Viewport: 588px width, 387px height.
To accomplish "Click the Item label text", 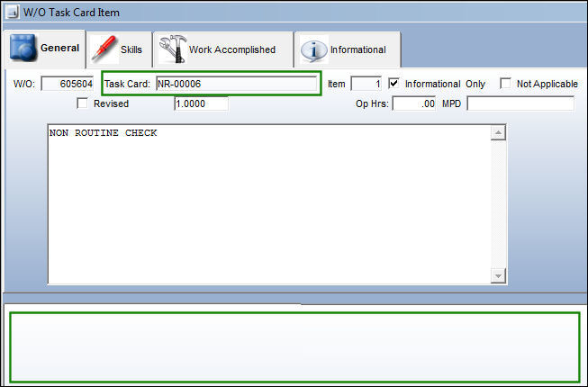I will (337, 84).
